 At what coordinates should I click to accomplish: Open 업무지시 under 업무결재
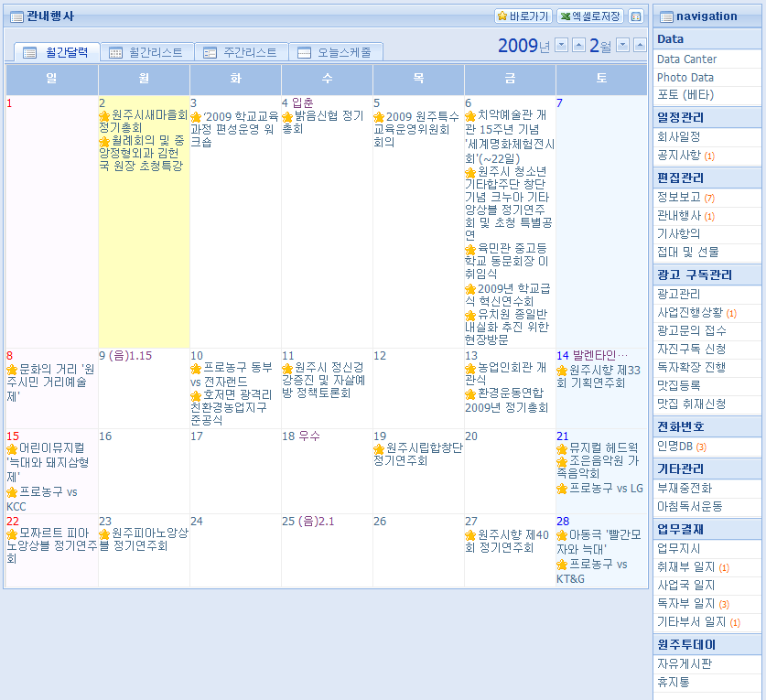pyautogui.click(x=678, y=549)
